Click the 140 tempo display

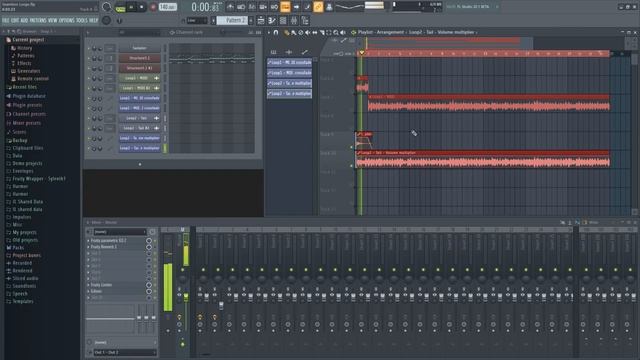click(167, 7)
